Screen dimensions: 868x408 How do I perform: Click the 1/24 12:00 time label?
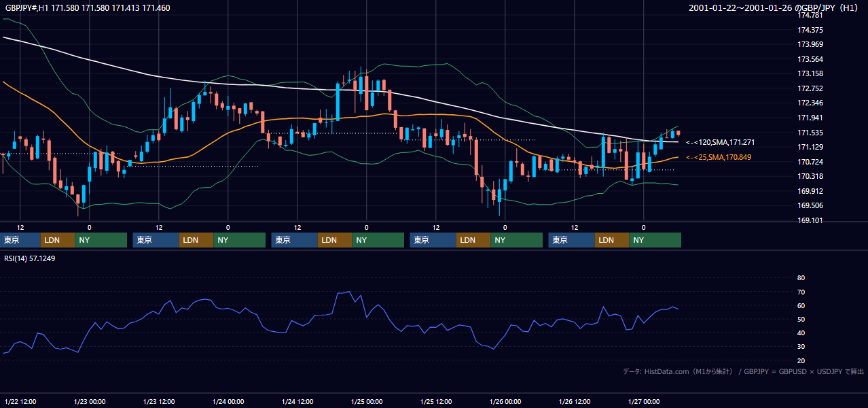click(297, 401)
